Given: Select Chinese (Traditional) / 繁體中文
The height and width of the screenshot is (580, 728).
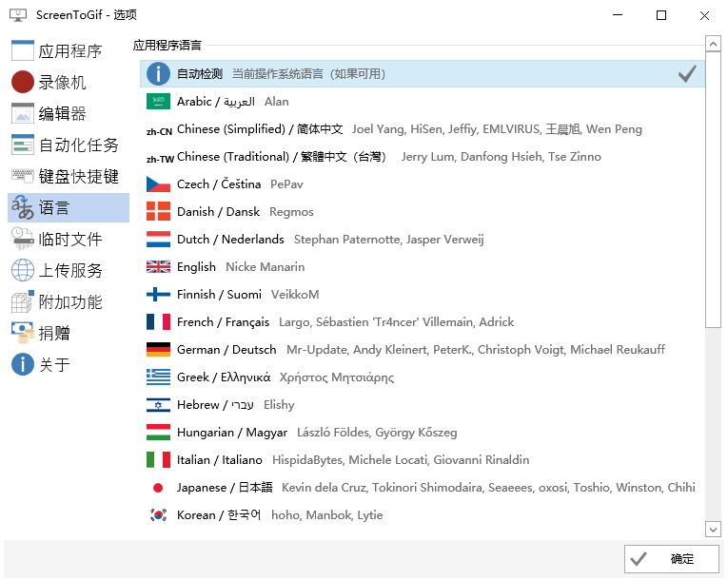Looking at the screenshot, I should click(422, 156).
